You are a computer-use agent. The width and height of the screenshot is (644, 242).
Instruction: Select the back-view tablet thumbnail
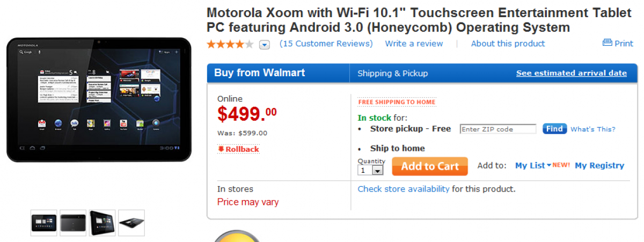click(73, 223)
